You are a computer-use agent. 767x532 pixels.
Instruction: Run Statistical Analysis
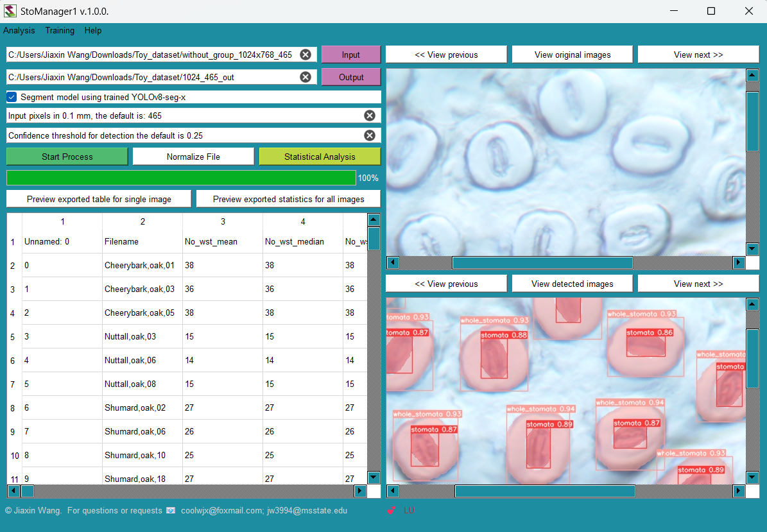(x=319, y=156)
